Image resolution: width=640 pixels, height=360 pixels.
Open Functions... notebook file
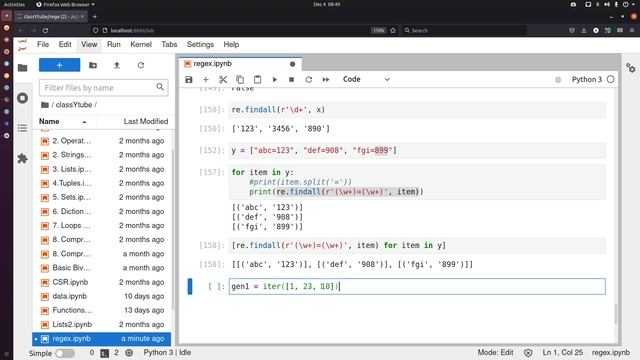click(x=102, y=310)
